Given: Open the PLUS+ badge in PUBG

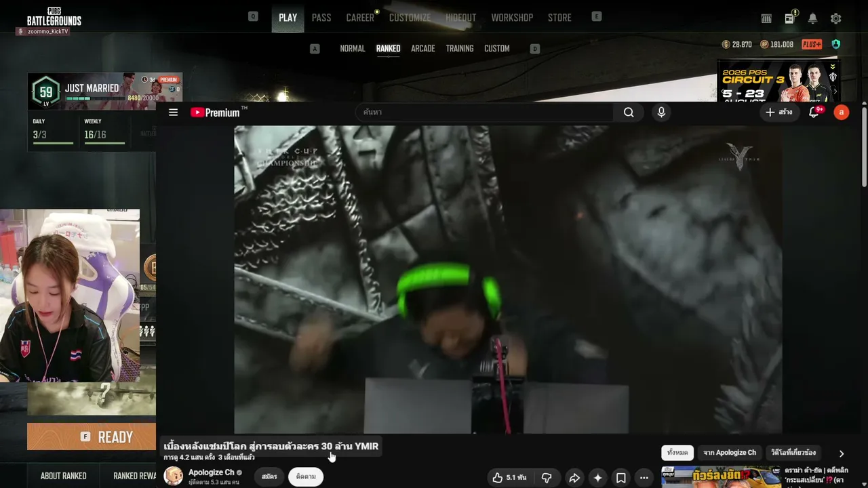Looking at the screenshot, I should [812, 45].
